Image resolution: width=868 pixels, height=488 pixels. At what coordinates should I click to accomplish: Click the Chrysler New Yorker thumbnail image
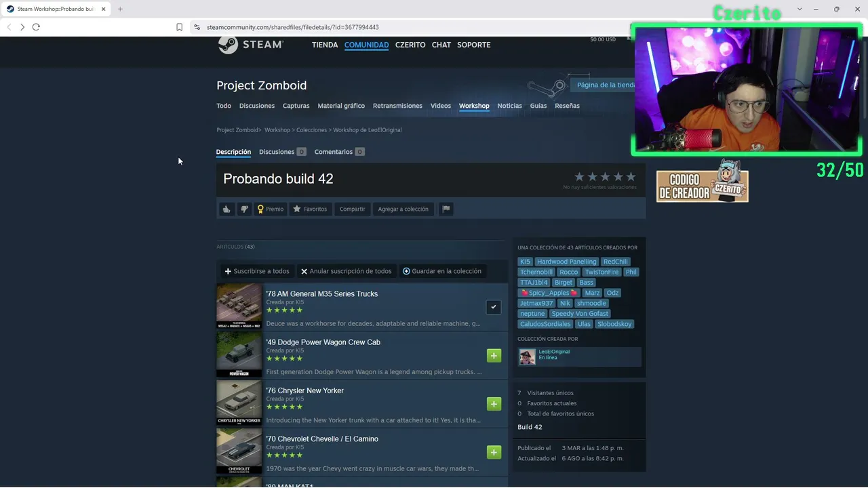click(x=239, y=403)
